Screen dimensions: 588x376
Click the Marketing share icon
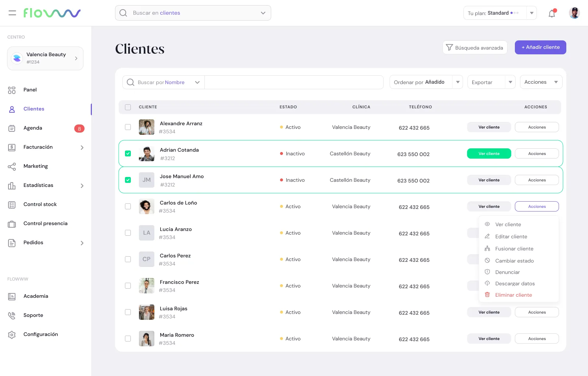12,167
